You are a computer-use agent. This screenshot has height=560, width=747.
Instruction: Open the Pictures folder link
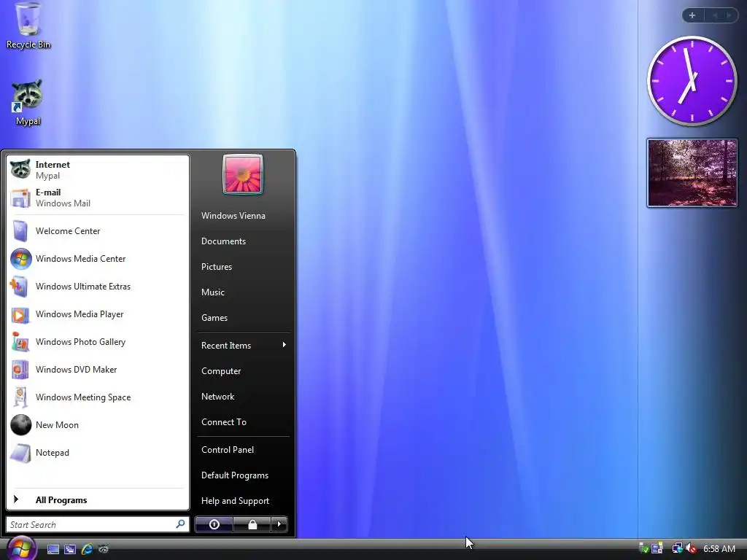point(243,267)
